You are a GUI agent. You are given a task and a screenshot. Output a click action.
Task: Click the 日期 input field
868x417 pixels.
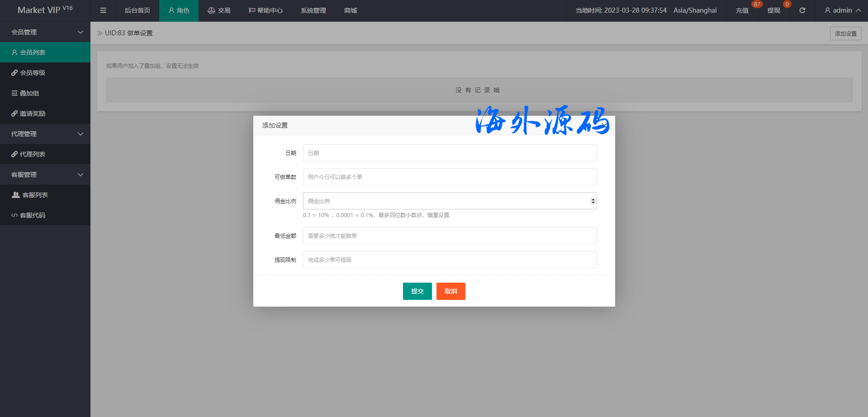(450, 153)
